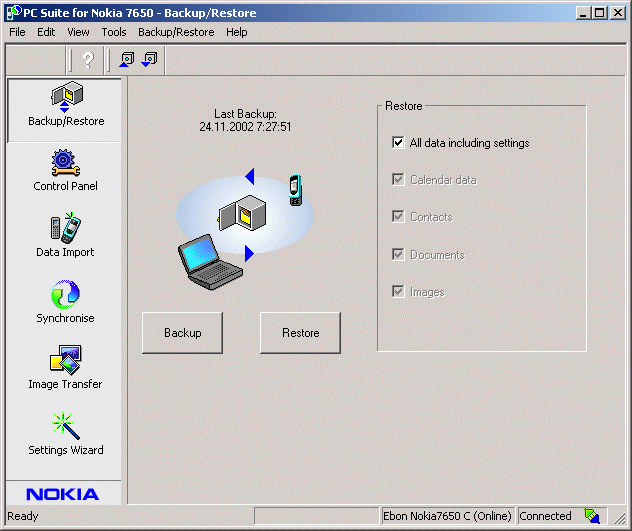Image resolution: width=632 pixels, height=531 pixels.
Task: Click the window resize grip corner
Action: point(620,518)
